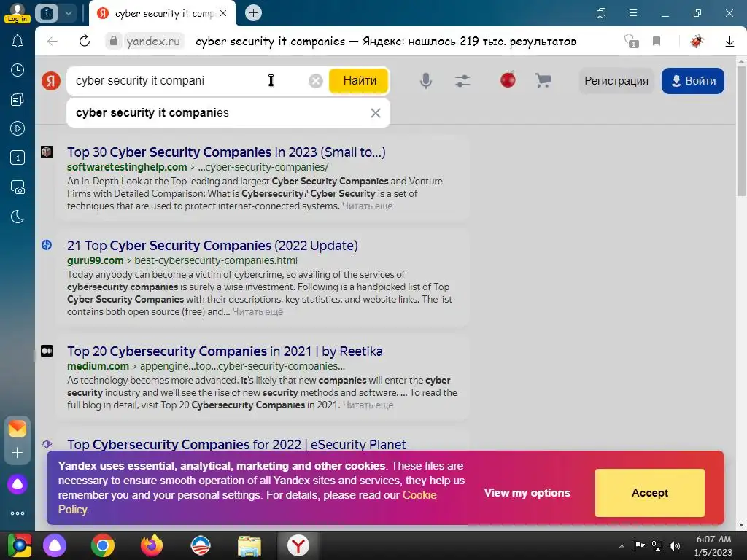This screenshot has width=747, height=560.
Task: Click the red ornament icon
Action: 508,79
